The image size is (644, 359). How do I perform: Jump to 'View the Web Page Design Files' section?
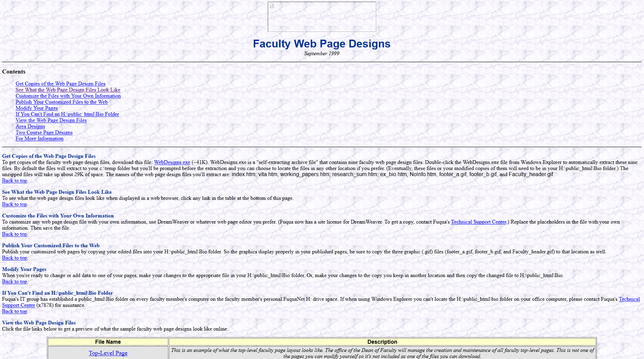pos(51,120)
